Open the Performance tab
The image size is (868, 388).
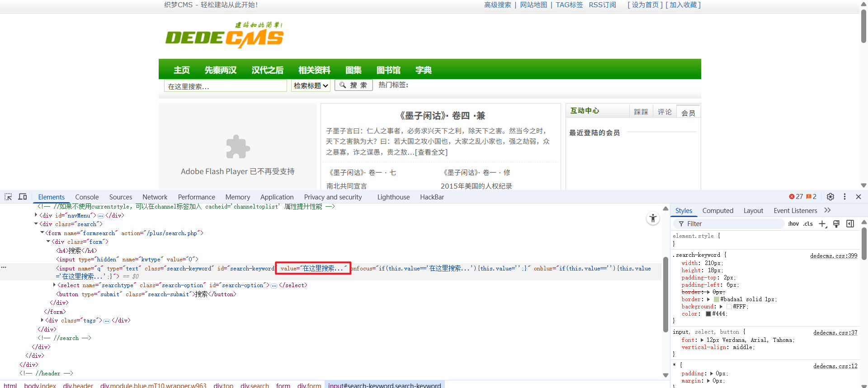[x=197, y=197]
